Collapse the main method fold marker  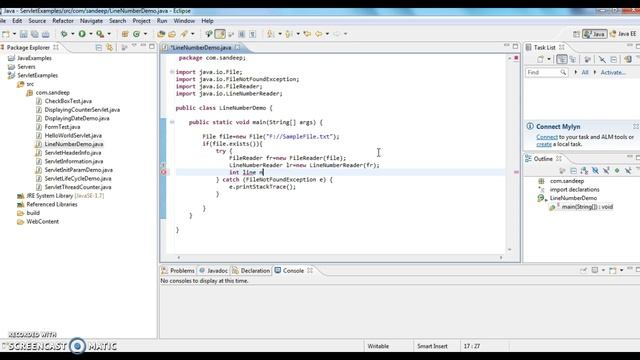tap(172, 122)
